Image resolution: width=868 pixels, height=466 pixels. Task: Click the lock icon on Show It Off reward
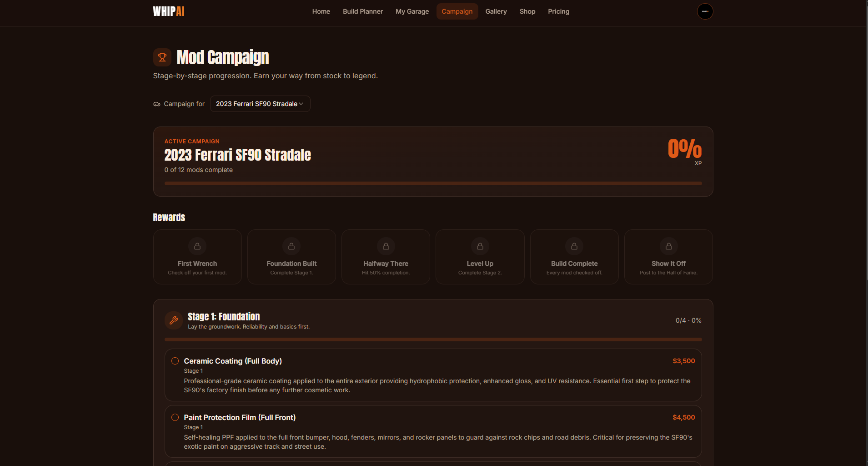click(668, 246)
